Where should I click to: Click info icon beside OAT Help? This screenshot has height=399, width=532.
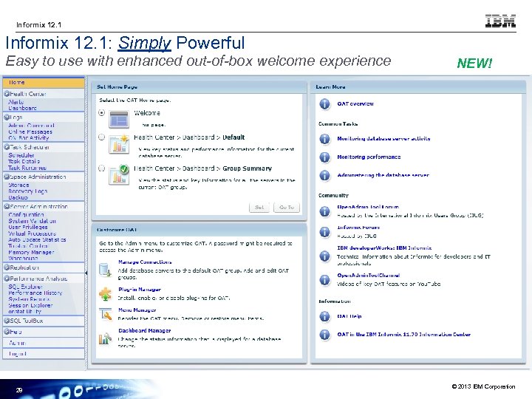tap(324, 316)
